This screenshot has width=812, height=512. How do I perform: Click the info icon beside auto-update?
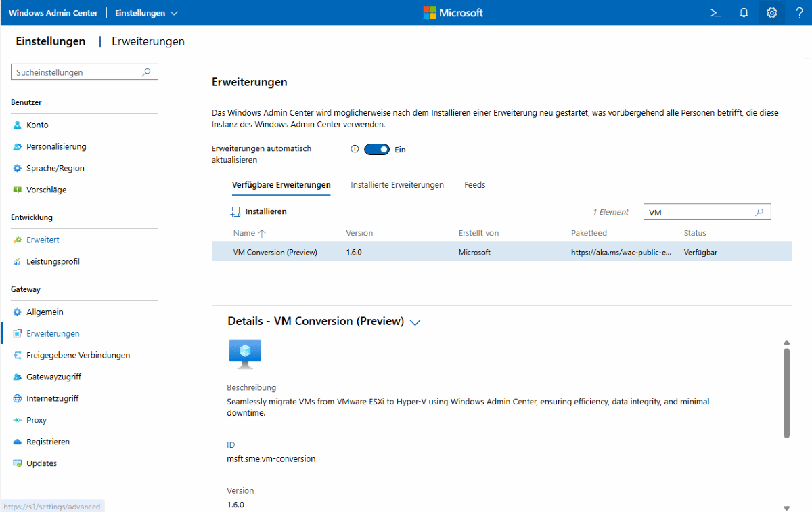(x=355, y=150)
